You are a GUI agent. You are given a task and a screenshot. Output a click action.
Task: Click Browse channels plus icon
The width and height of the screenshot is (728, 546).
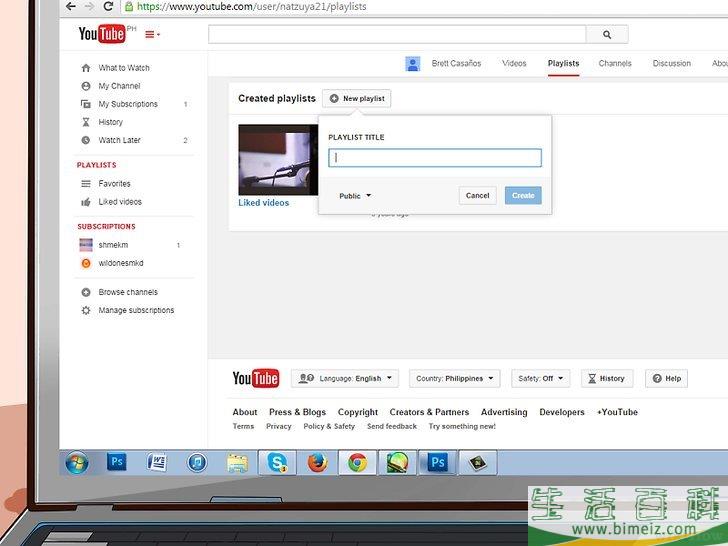[86, 292]
